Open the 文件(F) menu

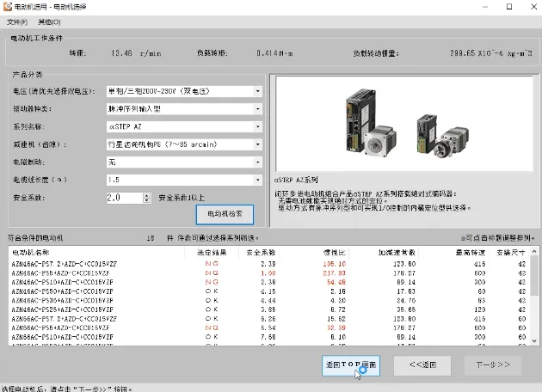[17, 22]
